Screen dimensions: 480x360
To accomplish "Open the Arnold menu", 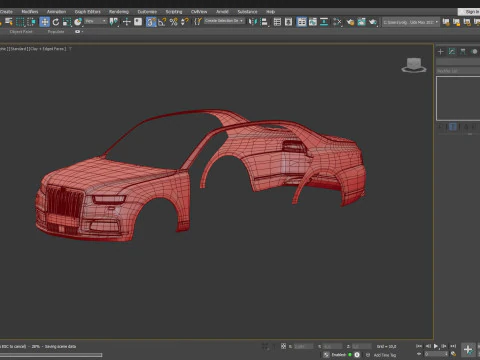I will tap(222, 12).
